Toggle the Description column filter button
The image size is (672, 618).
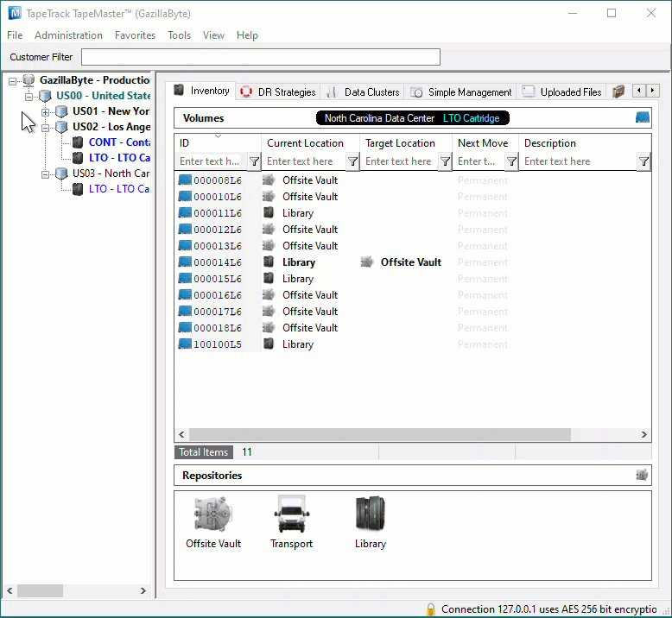(x=643, y=161)
